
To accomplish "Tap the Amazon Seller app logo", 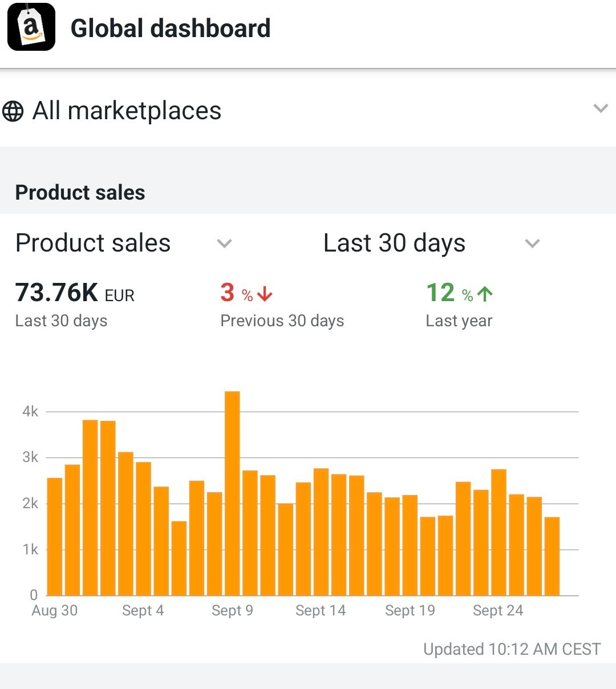I will 30,26.
